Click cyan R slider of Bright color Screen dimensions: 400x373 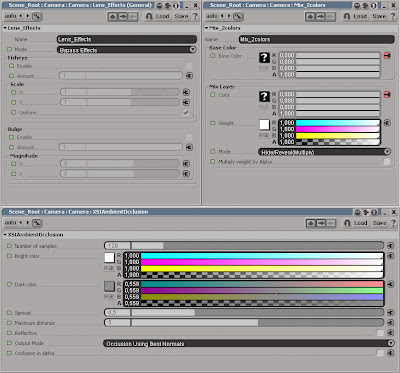tap(262, 256)
